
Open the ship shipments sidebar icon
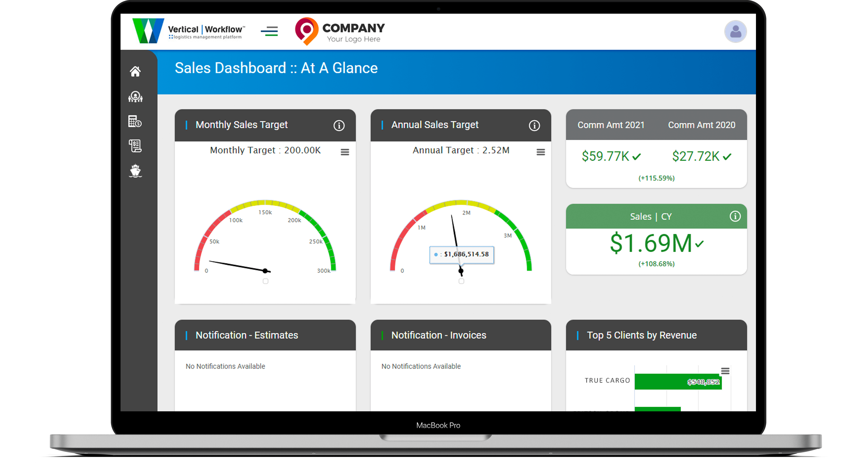135,171
